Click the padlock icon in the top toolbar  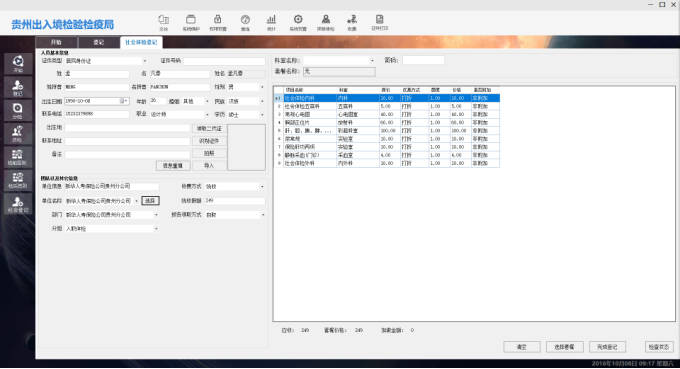218,22
